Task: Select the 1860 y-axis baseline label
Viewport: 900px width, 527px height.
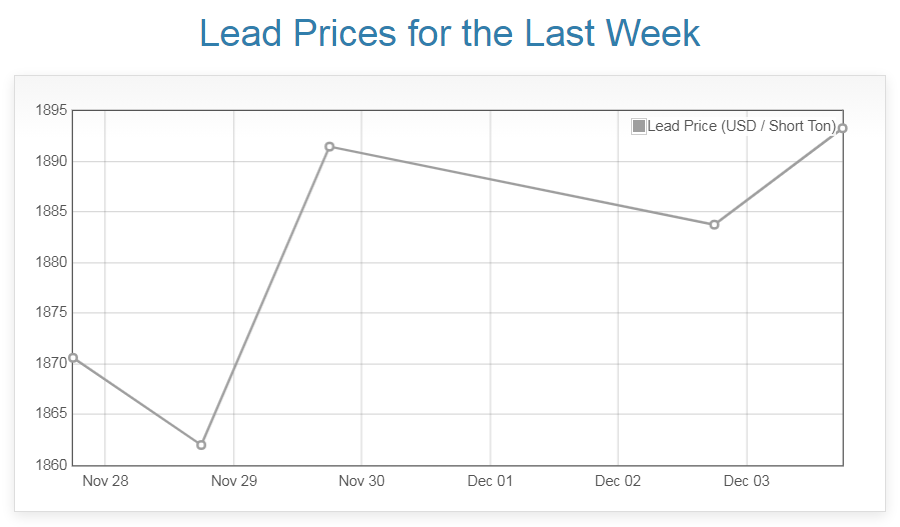Action: 50,465
